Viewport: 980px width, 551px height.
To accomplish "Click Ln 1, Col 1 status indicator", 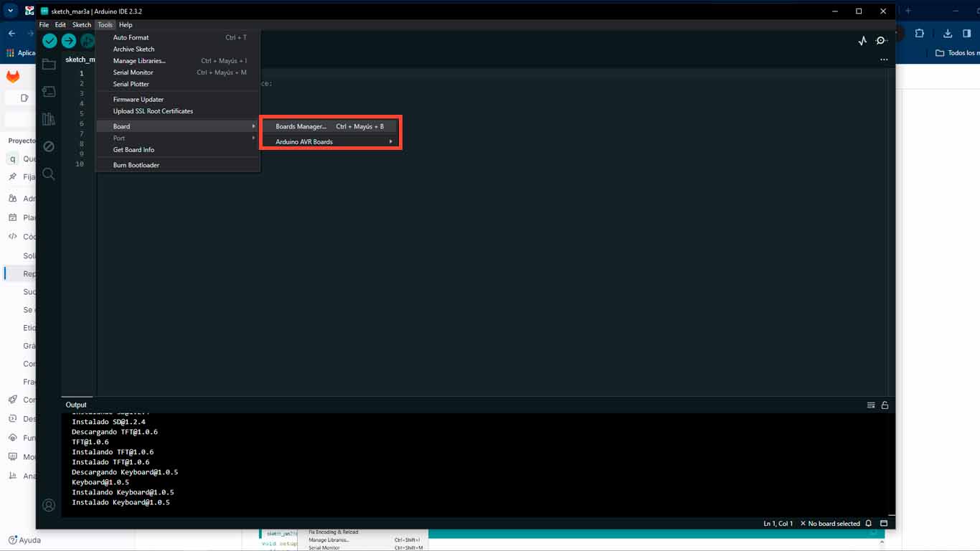I will pyautogui.click(x=778, y=524).
